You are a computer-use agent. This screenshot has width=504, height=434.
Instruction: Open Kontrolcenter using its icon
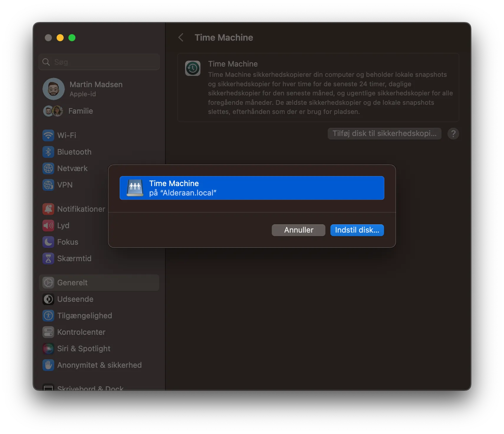48,332
